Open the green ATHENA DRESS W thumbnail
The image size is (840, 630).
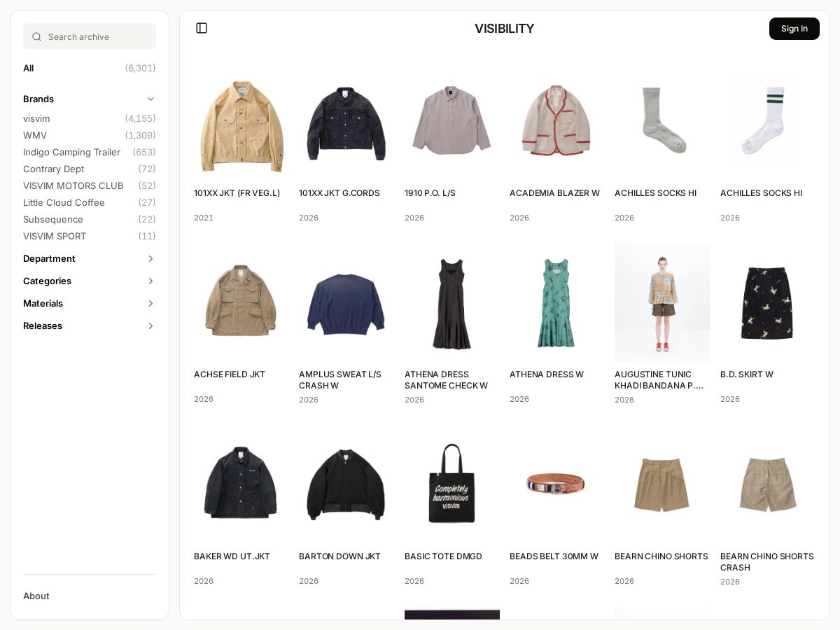[x=557, y=303]
